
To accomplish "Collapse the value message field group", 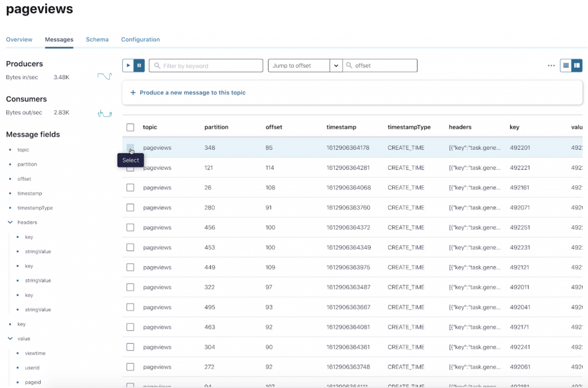I will [x=10, y=339].
